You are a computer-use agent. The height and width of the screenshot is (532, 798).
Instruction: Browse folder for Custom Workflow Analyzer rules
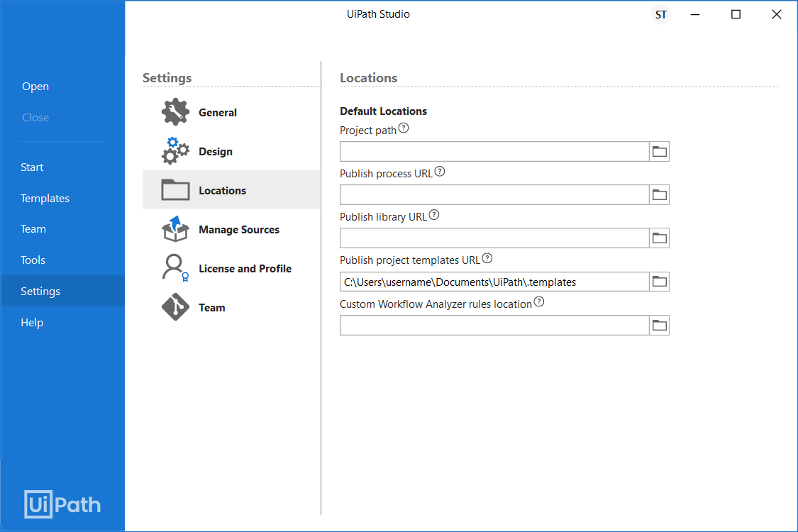pos(660,326)
